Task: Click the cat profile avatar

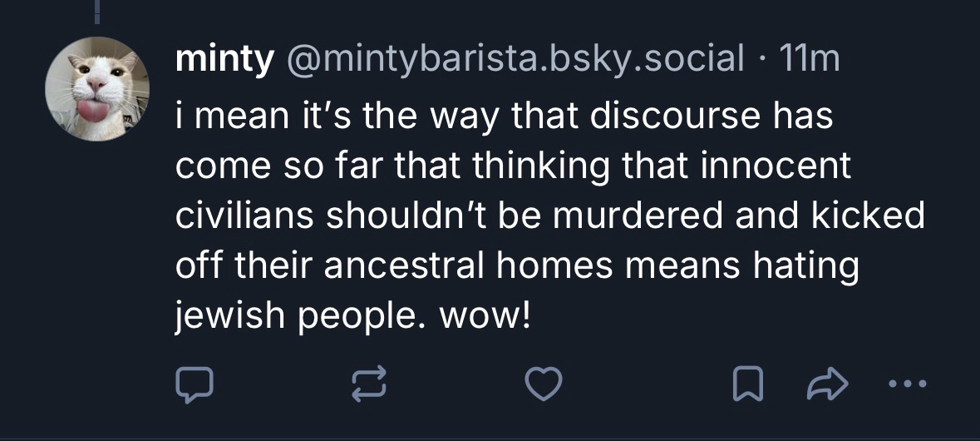Action: coord(96,88)
